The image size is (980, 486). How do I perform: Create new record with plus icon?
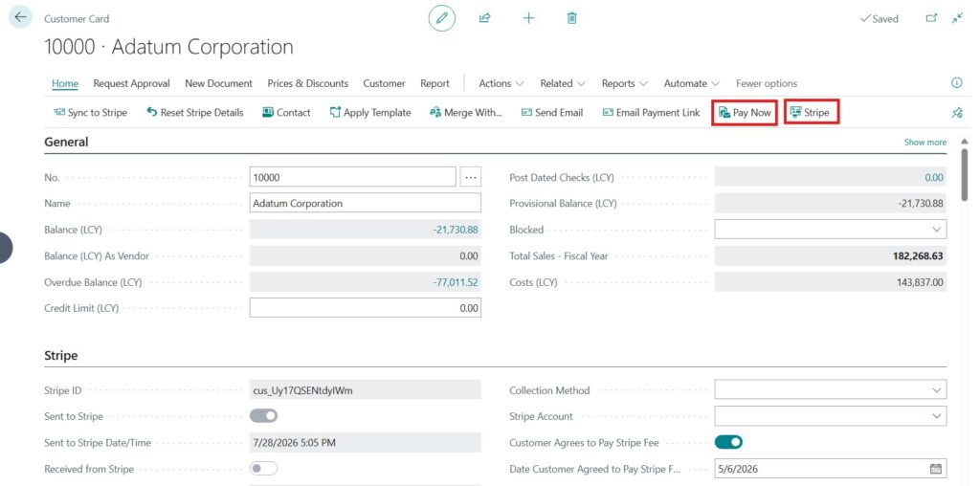(x=528, y=18)
